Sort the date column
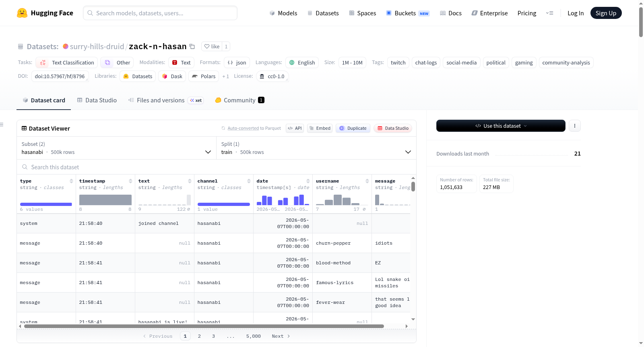 308,181
